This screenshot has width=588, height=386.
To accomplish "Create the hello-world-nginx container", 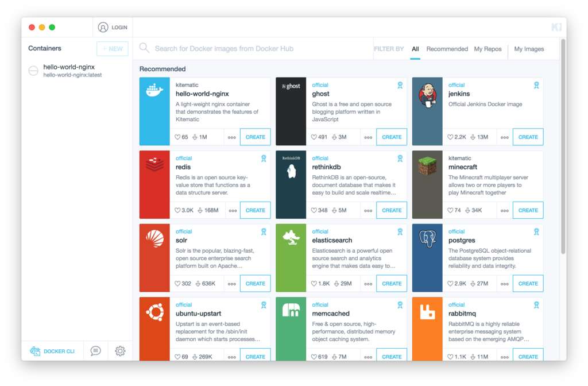I will click(x=256, y=137).
